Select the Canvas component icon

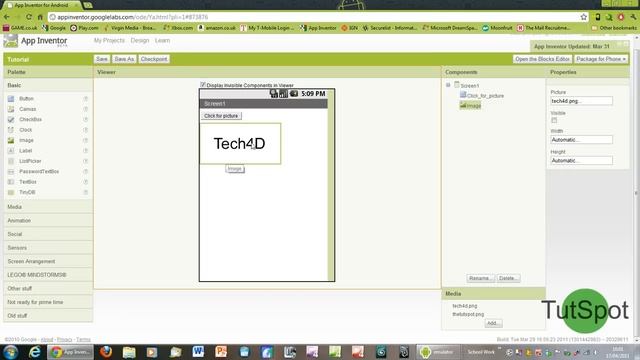point(11,109)
